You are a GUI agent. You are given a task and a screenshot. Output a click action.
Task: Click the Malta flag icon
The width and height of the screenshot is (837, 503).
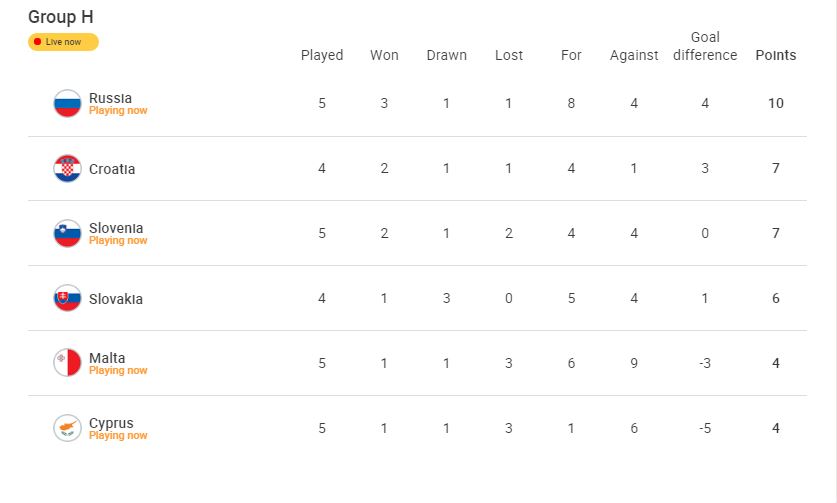pos(67,363)
